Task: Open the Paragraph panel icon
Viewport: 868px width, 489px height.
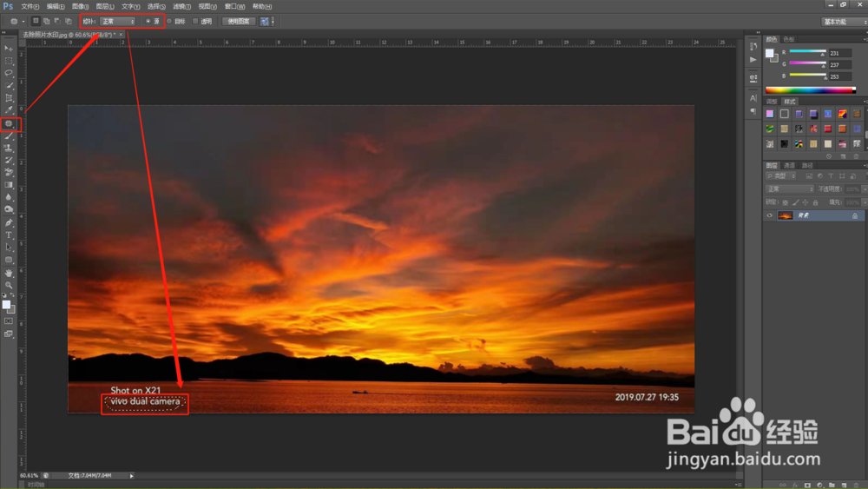Action: (753, 111)
